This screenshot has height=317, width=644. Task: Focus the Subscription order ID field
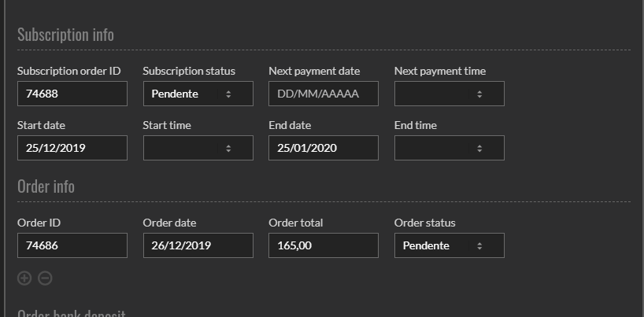tap(72, 94)
